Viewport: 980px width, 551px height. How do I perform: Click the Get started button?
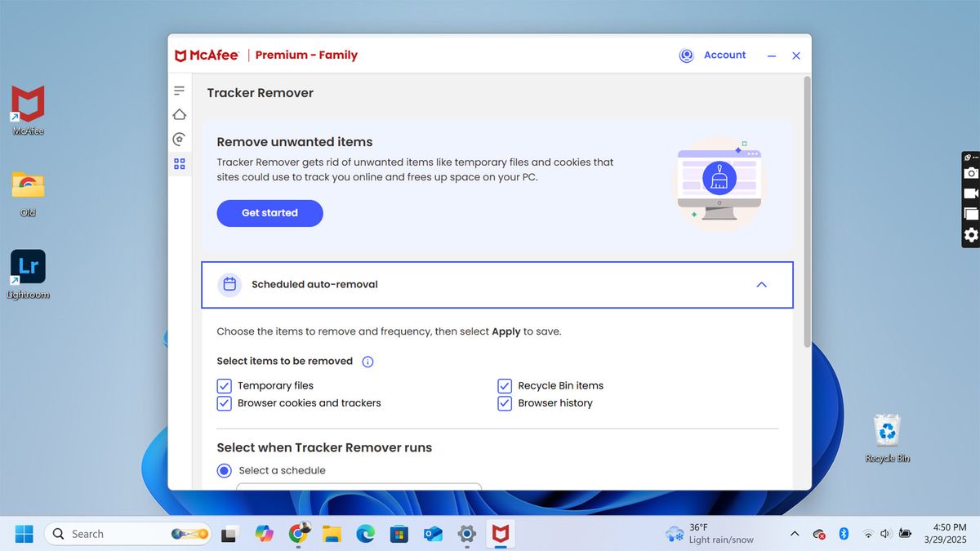pyautogui.click(x=269, y=213)
